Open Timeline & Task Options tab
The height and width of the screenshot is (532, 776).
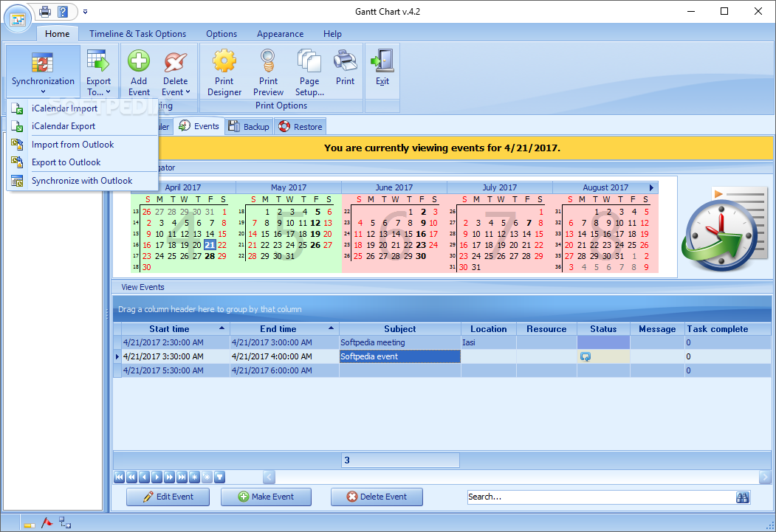(x=137, y=34)
